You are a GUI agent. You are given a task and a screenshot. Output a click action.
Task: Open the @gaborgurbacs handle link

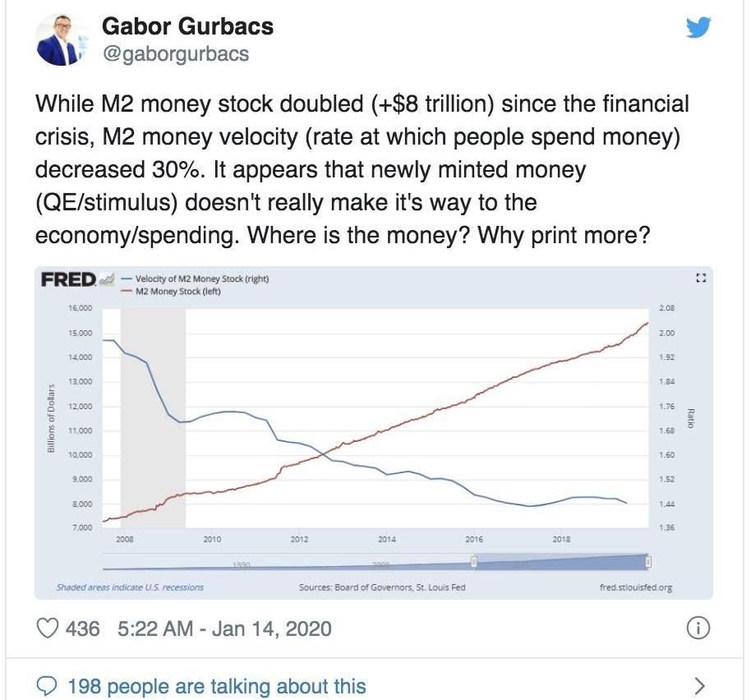tap(175, 53)
